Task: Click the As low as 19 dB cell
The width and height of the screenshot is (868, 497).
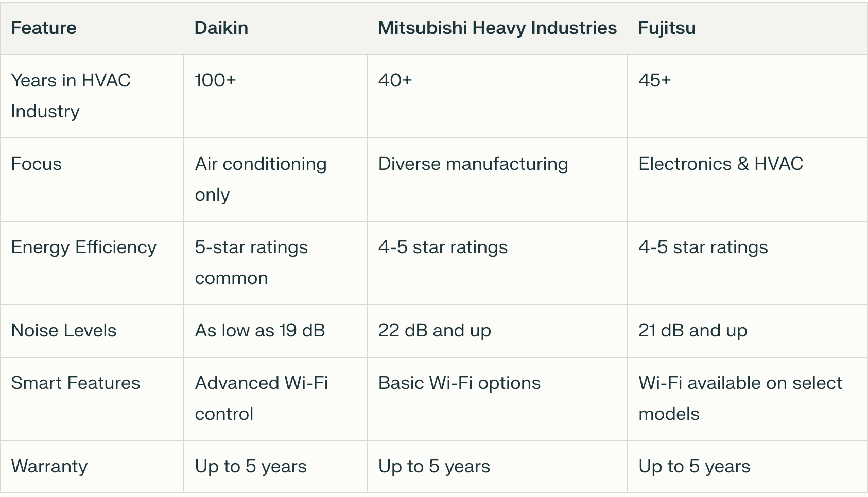Action: pyautogui.click(x=260, y=330)
